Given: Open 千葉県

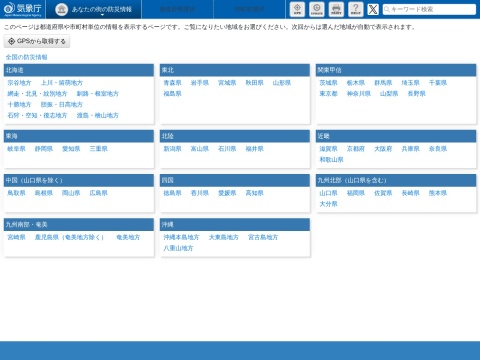Looking at the screenshot, I should (x=438, y=83).
